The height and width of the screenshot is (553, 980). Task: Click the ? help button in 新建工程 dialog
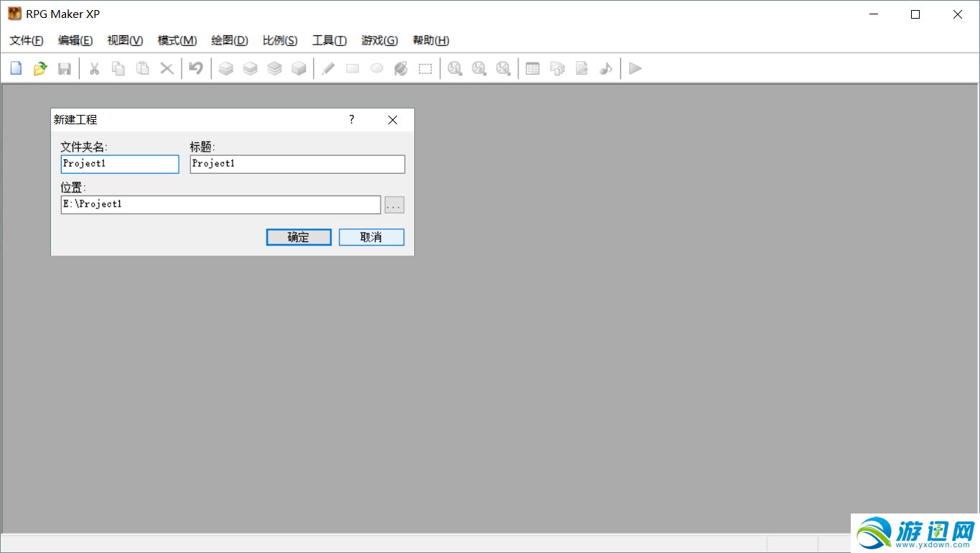pos(352,120)
